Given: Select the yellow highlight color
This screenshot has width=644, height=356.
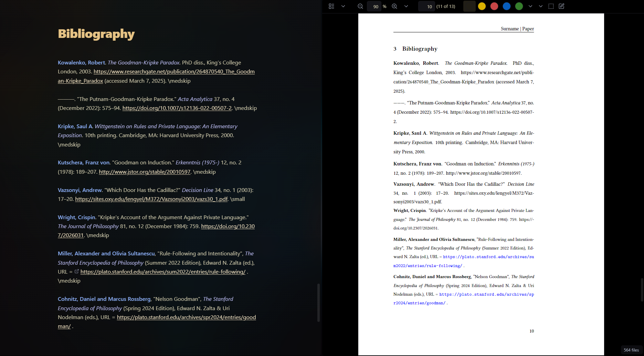Looking at the screenshot, I should [482, 6].
